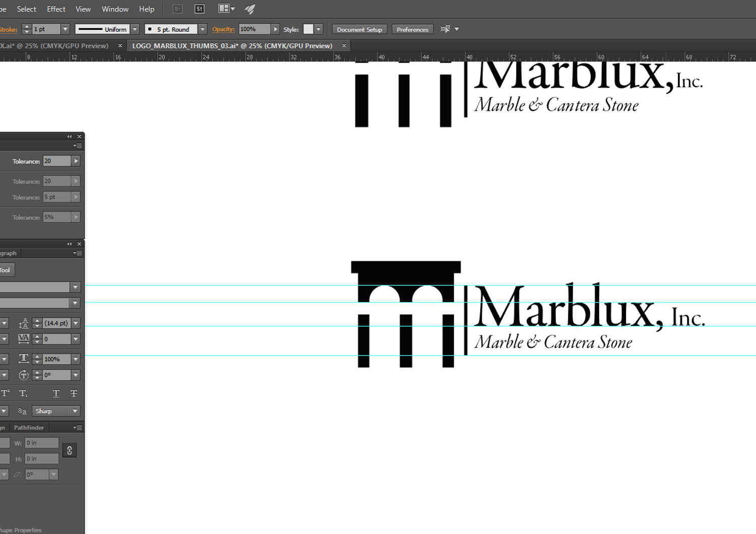
Task: Close the Magic Wand panel
Action: (79, 137)
